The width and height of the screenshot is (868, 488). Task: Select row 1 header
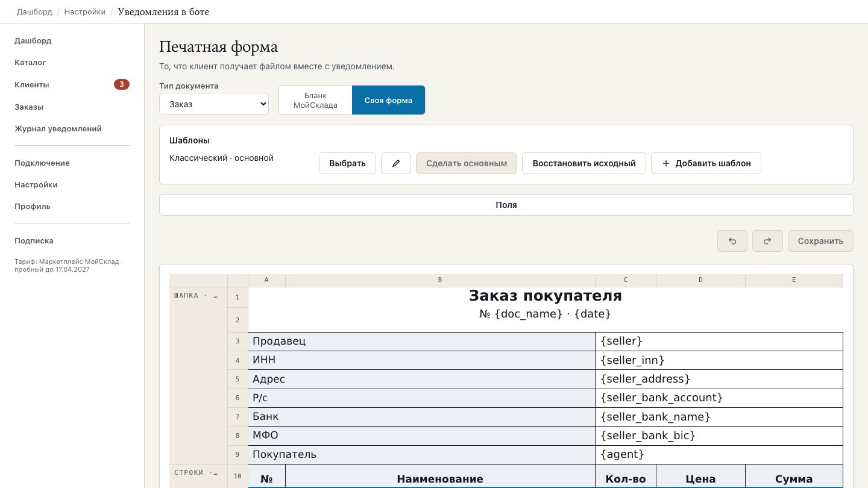click(x=237, y=298)
